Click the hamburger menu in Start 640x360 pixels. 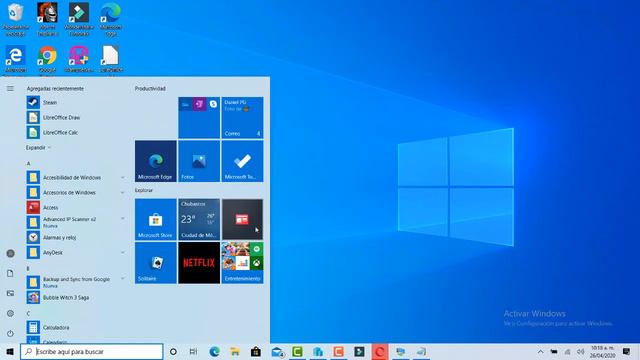tap(10, 89)
